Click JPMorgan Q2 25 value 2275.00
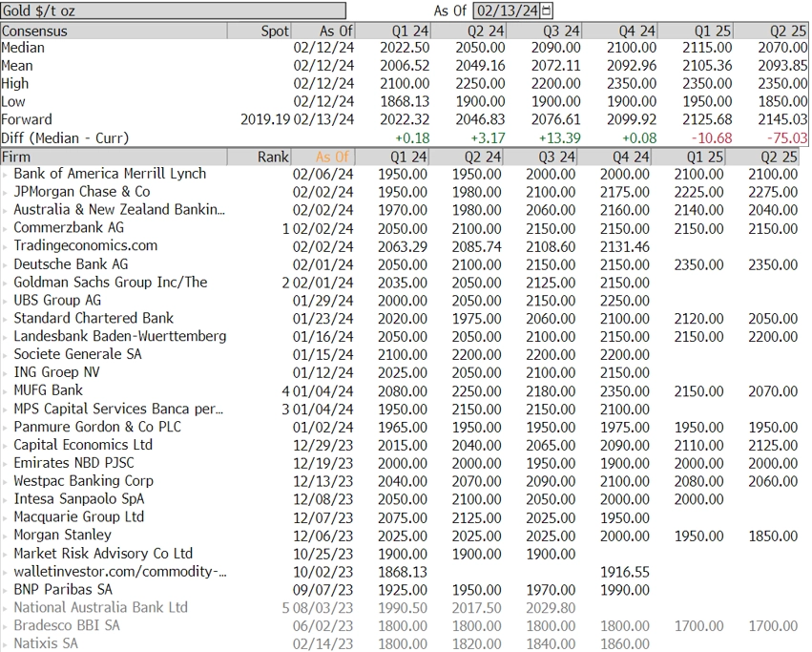812x652 pixels. [x=773, y=192]
